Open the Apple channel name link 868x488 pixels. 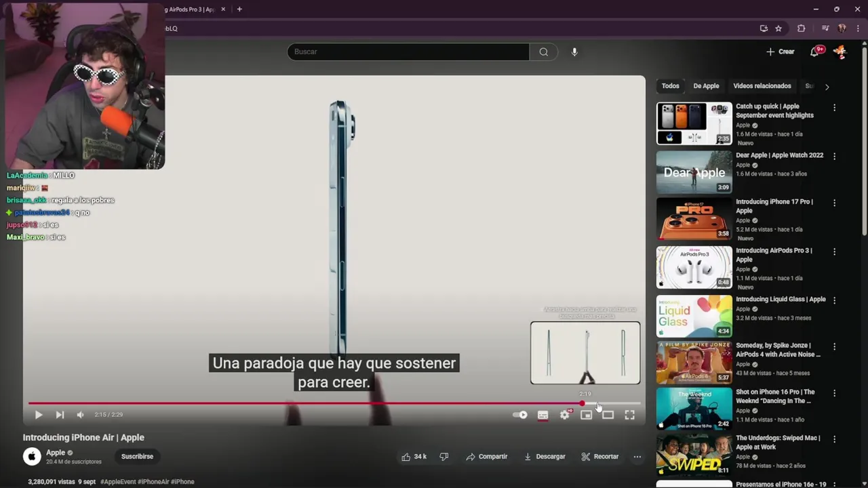[x=56, y=453]
